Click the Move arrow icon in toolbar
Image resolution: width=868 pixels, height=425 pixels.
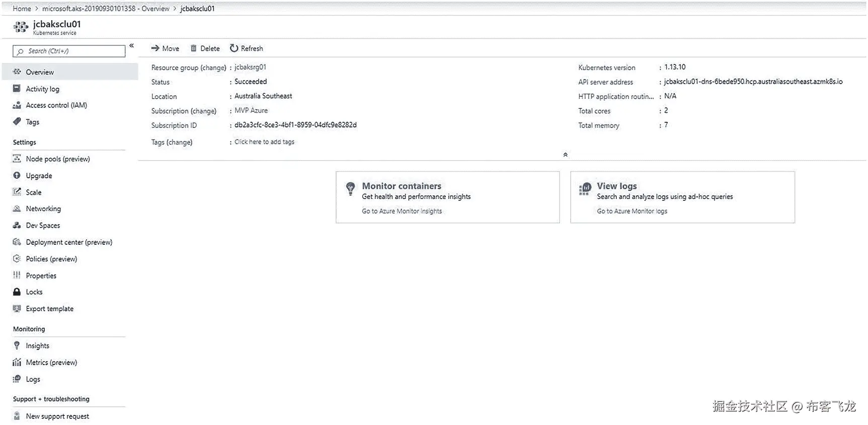point(155,48)
